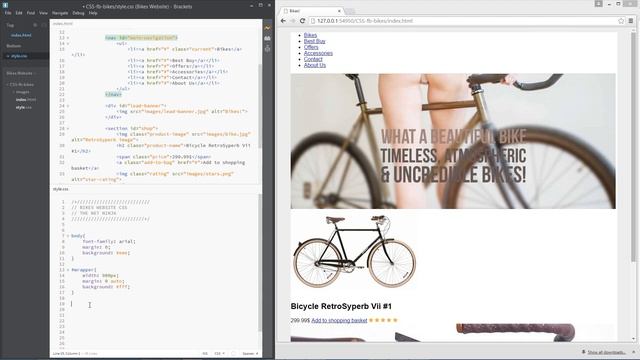Expand the images folder in the file tree
The image size is (640, 360).
[13, 92]
